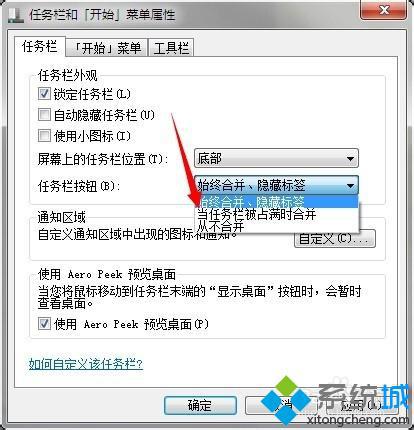Open the 屏幕上的任务栏位置 dropdown

350,159
